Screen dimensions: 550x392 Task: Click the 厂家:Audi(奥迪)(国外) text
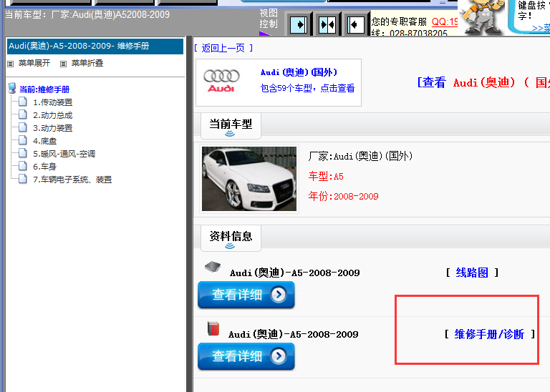tap(360, 156)
